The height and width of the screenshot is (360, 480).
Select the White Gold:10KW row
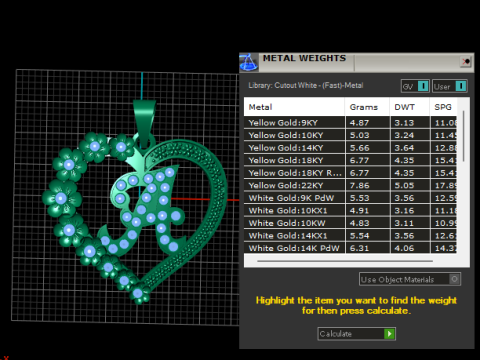[350, 223]
